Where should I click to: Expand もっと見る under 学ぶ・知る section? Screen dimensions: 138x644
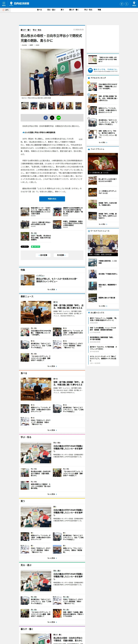pos(52,494)
